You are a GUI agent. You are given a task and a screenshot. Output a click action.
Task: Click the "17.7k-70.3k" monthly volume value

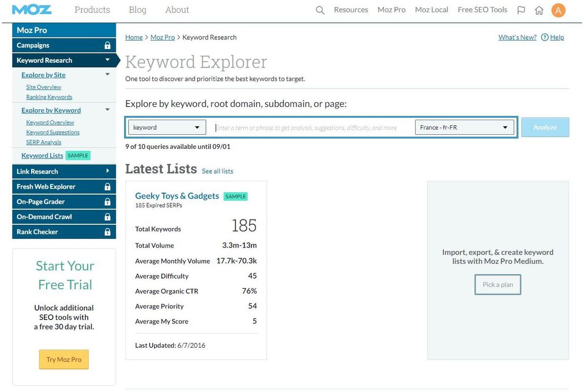(x=237, y=261)
